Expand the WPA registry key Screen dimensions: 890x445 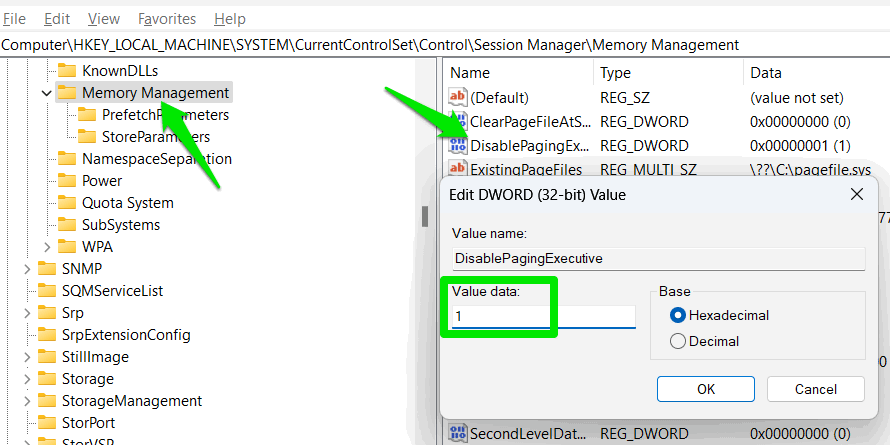coord(46,247)
